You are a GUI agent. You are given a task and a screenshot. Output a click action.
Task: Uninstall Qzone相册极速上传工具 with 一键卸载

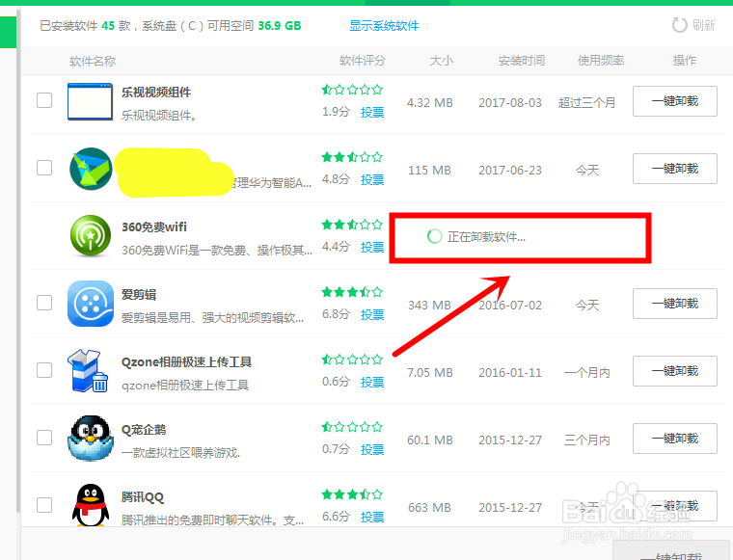(675, 371)
